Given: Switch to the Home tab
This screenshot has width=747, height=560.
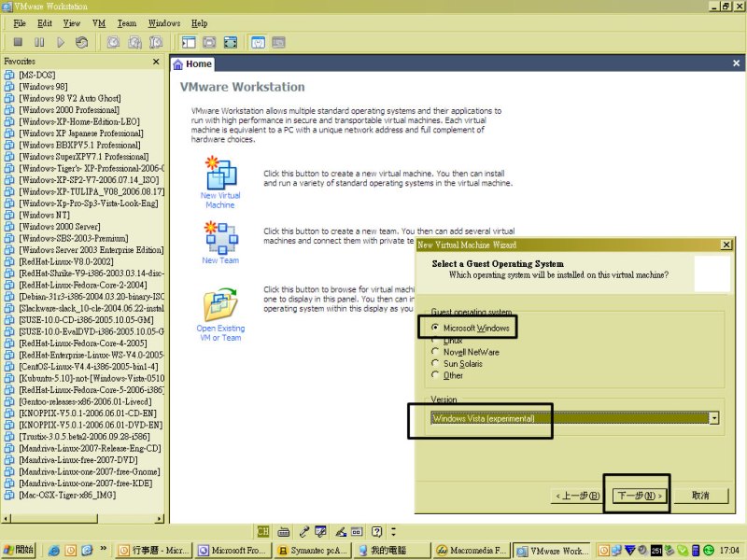Looking at the screenshot, I should 193,63.
